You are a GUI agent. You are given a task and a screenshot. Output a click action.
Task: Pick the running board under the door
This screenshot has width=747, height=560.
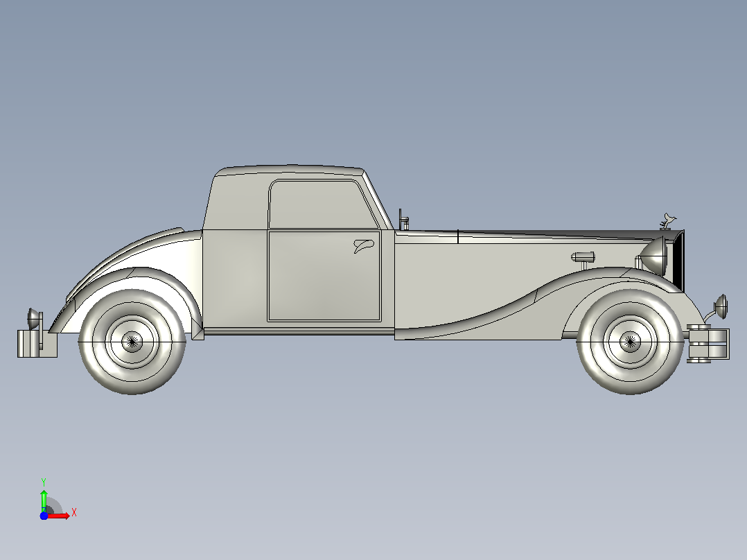[x=299, y=331]
